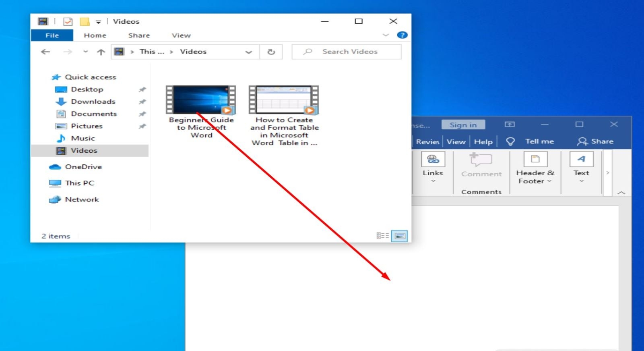Expand the Explorer ribbon chevron
The height and width of the screenshot is (351, 644).
point(386,35)
